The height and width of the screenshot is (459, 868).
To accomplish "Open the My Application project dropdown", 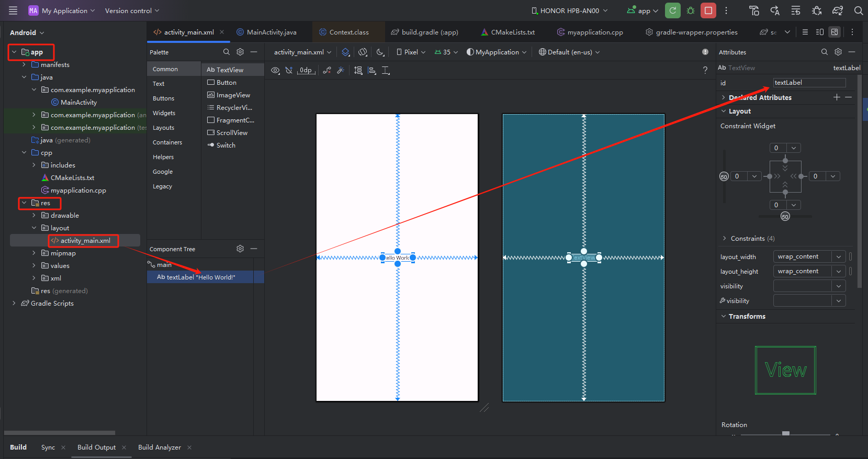I will [62, 10].
